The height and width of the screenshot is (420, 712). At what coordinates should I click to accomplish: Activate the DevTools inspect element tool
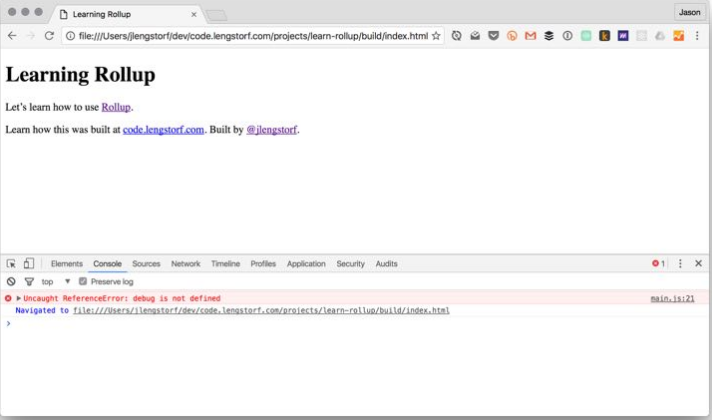click(11, 264)
